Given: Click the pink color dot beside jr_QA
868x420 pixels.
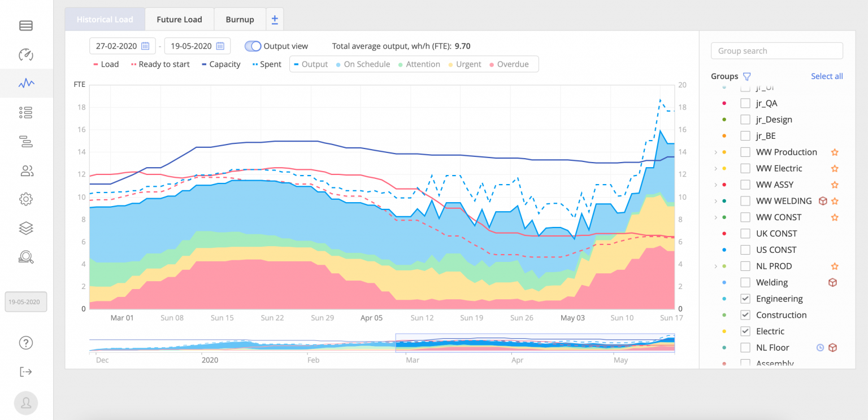Looking at the screenshot, I should pos(724,103).
